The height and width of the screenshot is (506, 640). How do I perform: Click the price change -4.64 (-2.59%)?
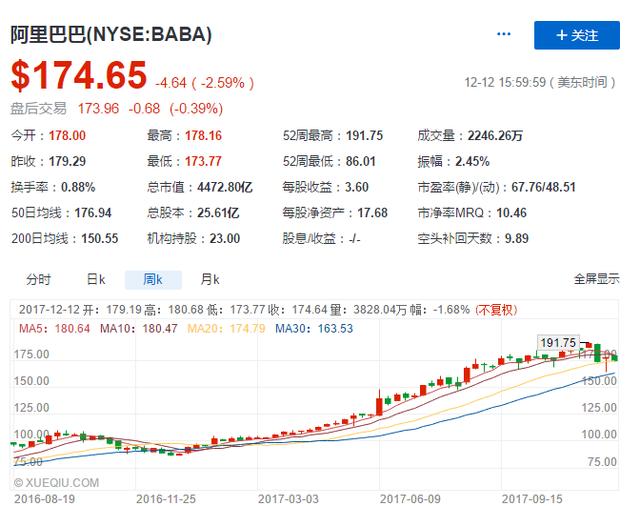204,83
